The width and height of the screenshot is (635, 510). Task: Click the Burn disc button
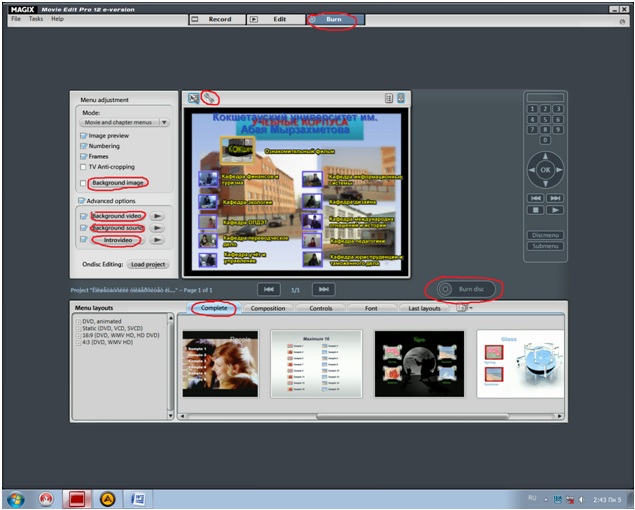pyautogui.click(x=464, y=289)
